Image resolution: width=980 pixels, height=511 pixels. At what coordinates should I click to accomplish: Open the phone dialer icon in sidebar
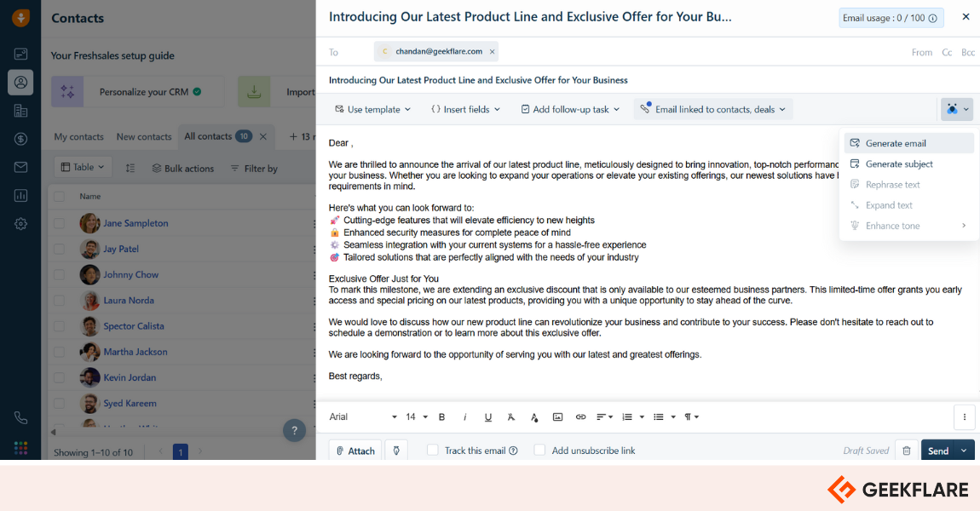pyautogui.click(x=20, y=418)
